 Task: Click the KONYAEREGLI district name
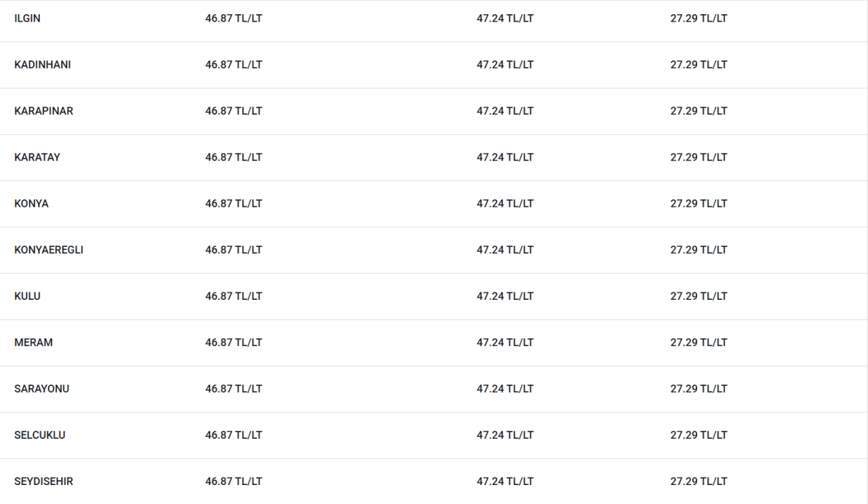(x=49, y=250)
